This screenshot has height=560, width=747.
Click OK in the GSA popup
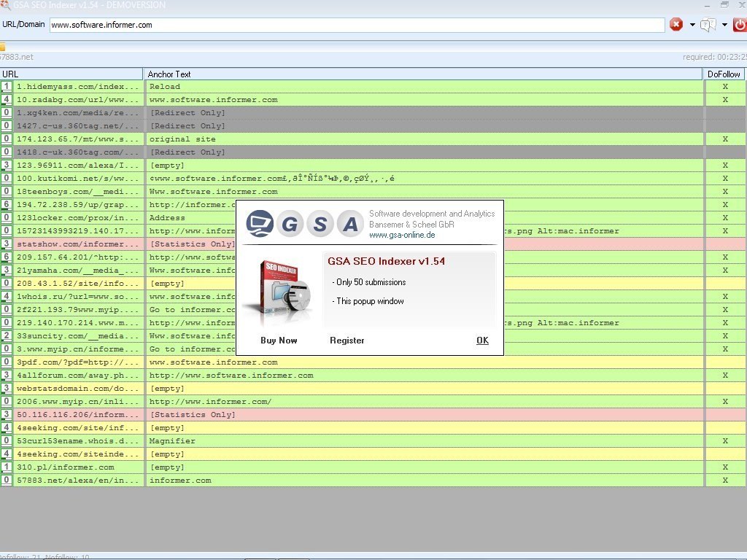click(x=483, y=341)
